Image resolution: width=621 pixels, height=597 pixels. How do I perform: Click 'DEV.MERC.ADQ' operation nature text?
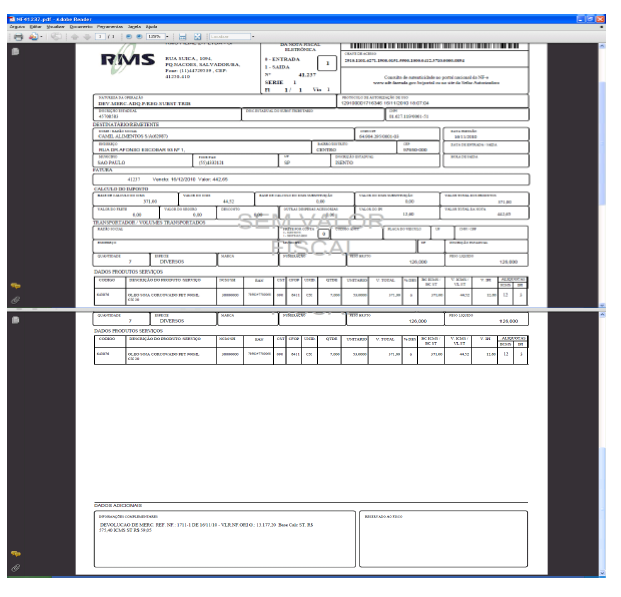point(144,104)
